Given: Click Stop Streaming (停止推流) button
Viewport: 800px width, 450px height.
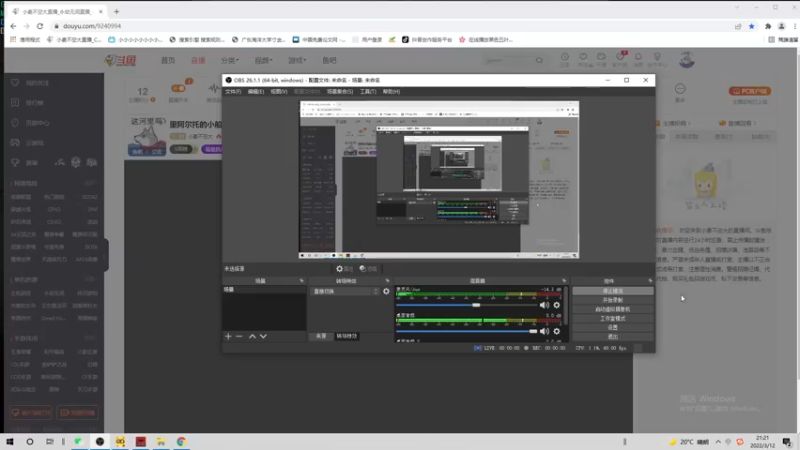Looking at the screenshot, I should coord(613,291).
